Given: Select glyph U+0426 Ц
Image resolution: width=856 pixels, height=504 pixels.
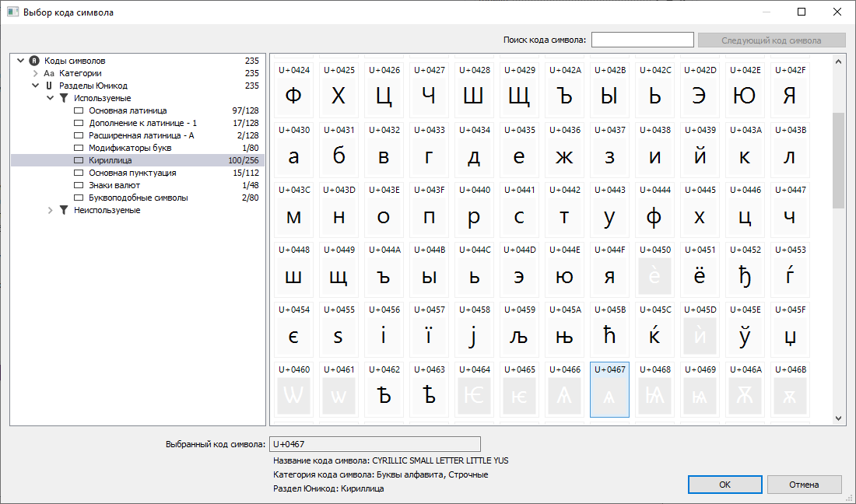Looking at the screenshot, I should [384, 90].
